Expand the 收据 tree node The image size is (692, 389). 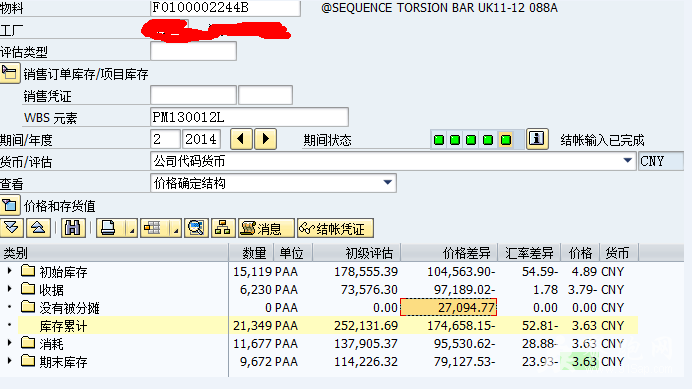click(x=9, y=289)
